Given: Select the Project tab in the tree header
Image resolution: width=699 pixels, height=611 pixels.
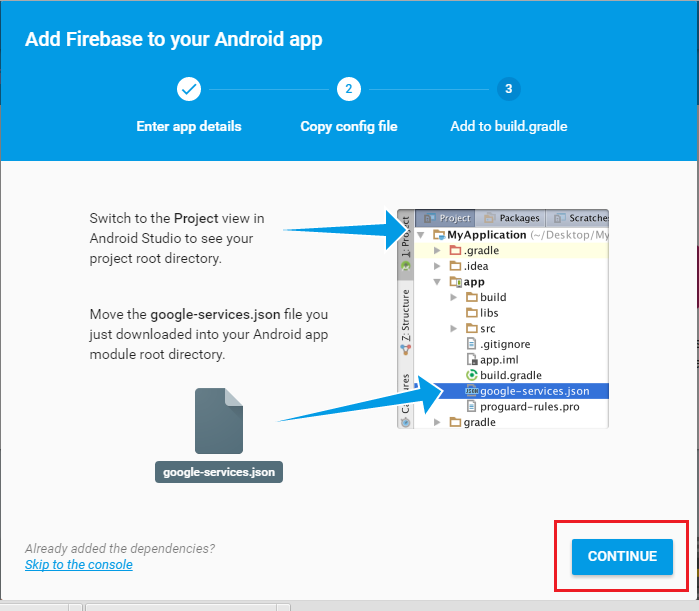Looking at the screenshot, I should pos(446,218).
